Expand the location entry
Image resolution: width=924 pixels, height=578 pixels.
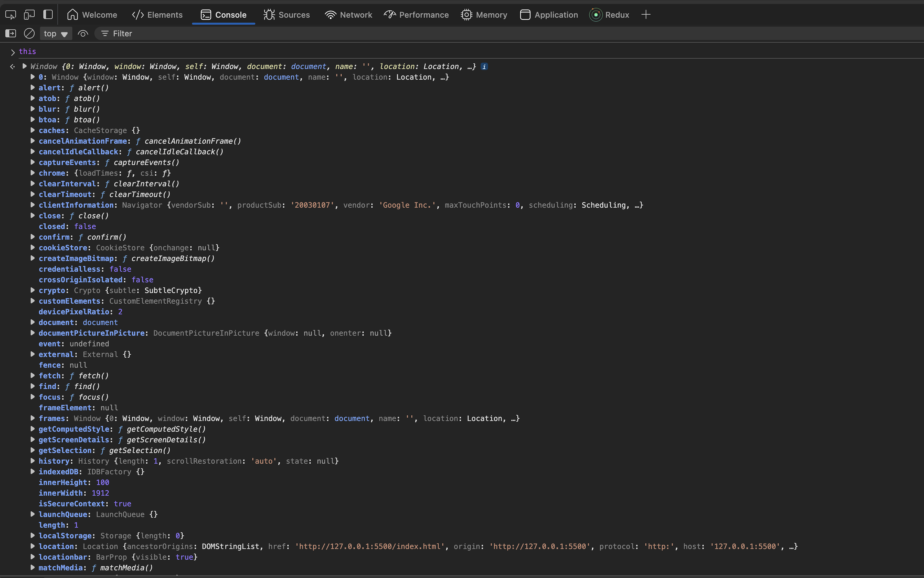pos(32,546)
